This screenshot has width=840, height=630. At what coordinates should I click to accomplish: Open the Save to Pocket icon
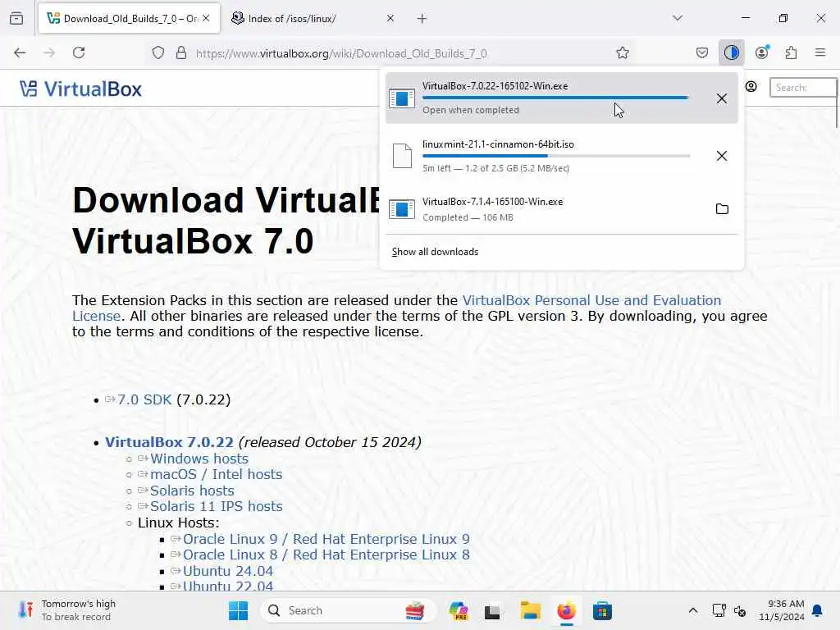[x=702, y=52]
